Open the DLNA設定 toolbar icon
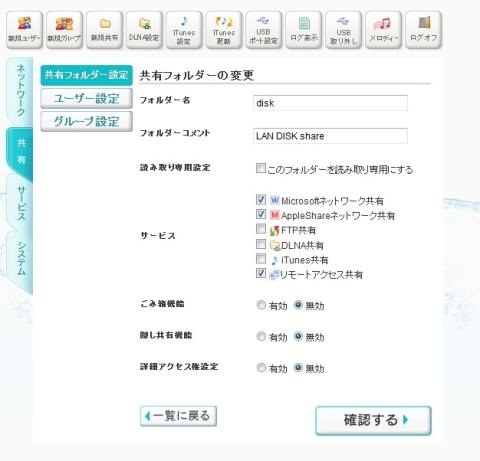Viewport: 480px width, 461px height. coord(144,30)
